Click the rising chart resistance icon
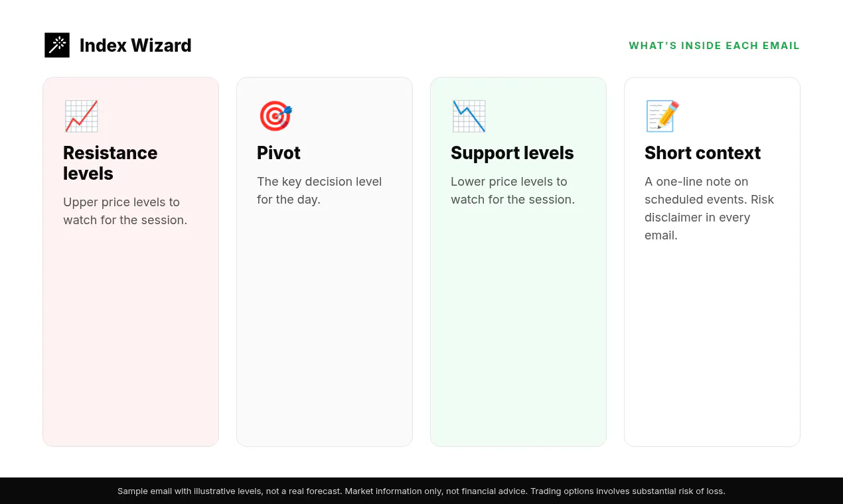The width and height of the screenshot is (843, 504). tap(81, 116)
